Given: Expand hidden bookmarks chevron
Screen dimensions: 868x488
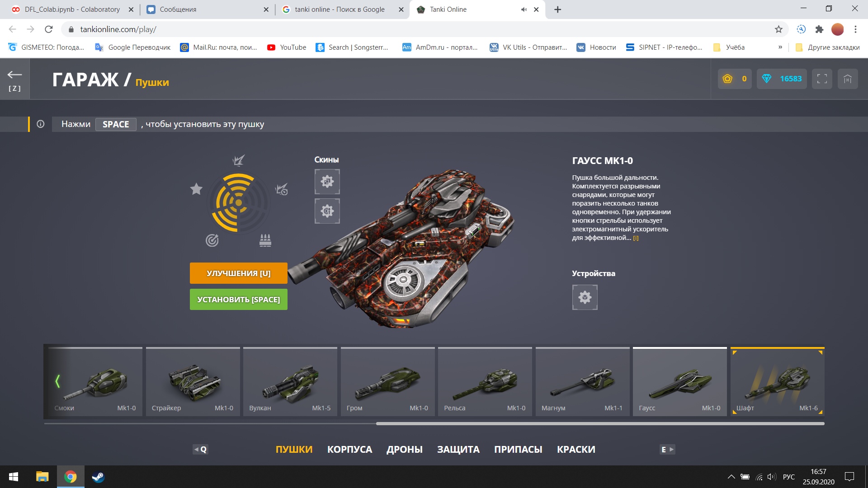Looking at the screenshot, I should (x=780, y=47).
